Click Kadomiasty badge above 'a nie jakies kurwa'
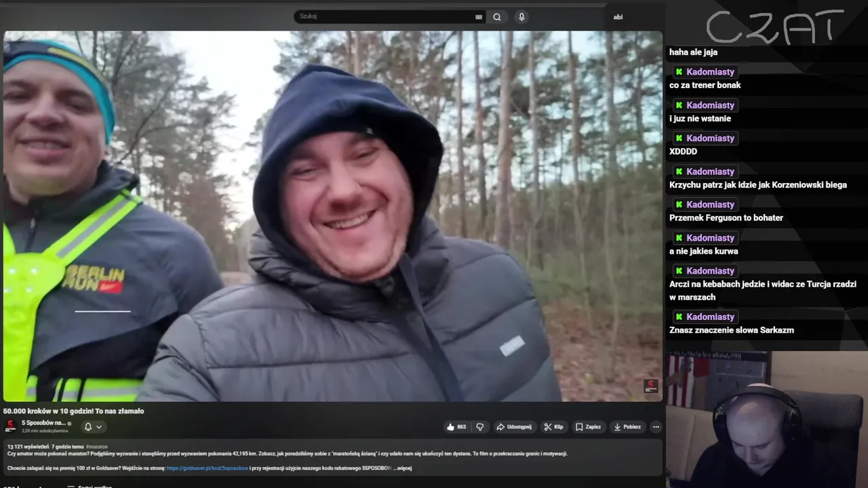The width and height of the screenshot is (868, 488). click(705, 238)
